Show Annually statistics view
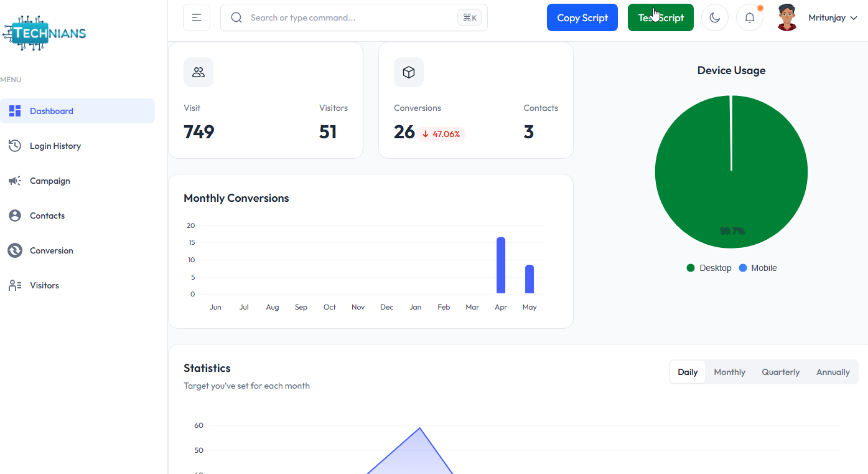868x474 pixels. (x=833, y=372)
